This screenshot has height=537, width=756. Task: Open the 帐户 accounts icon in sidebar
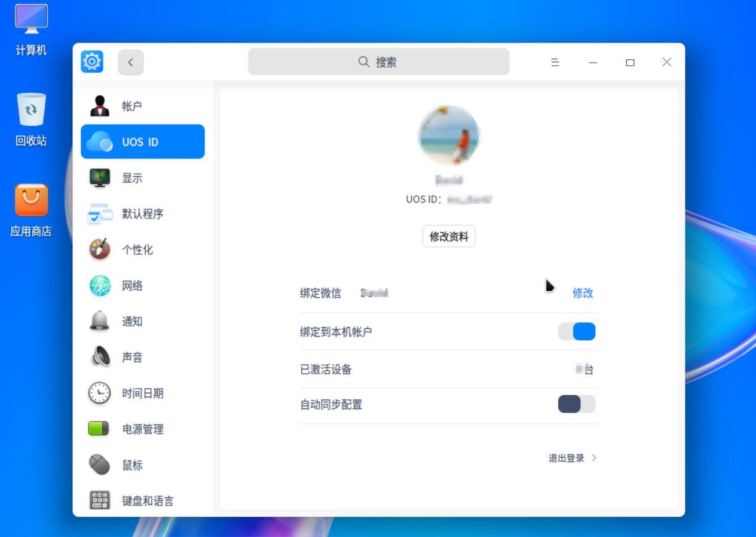click(100, 106)
